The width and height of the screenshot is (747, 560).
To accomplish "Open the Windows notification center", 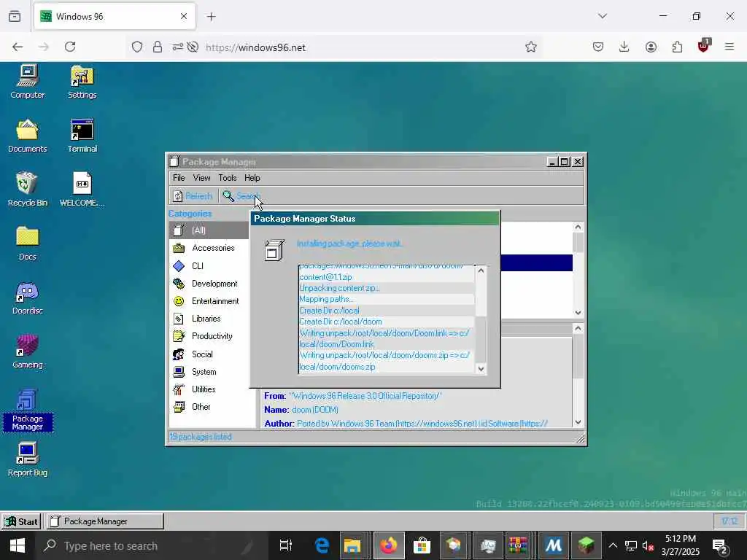I will click(719, 545).
